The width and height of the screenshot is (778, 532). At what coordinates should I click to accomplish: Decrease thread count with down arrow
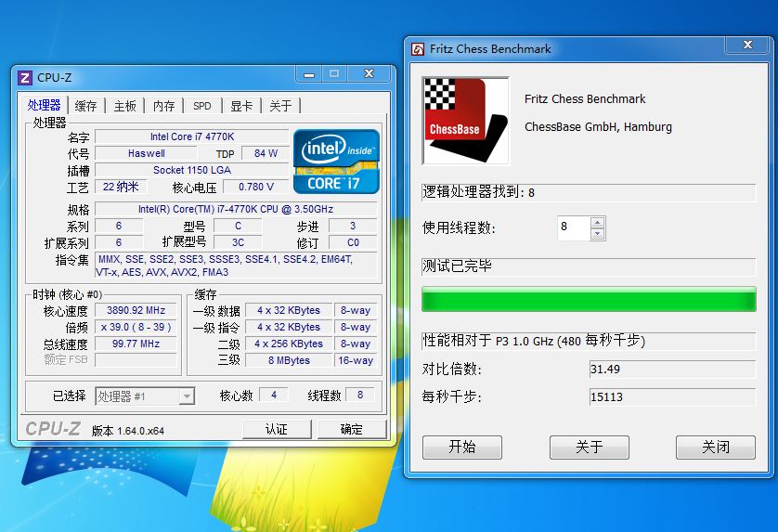[x=597, y=234]
